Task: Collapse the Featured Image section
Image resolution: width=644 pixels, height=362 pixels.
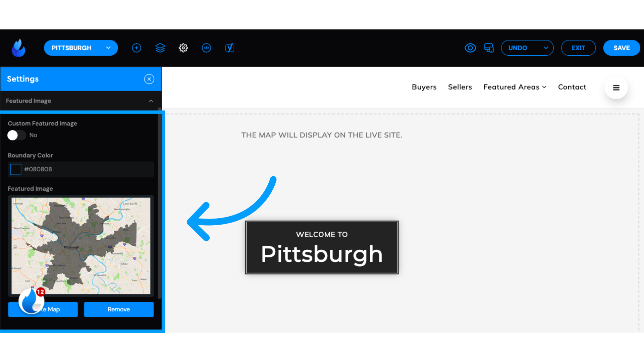Action: tap(150, 101)
